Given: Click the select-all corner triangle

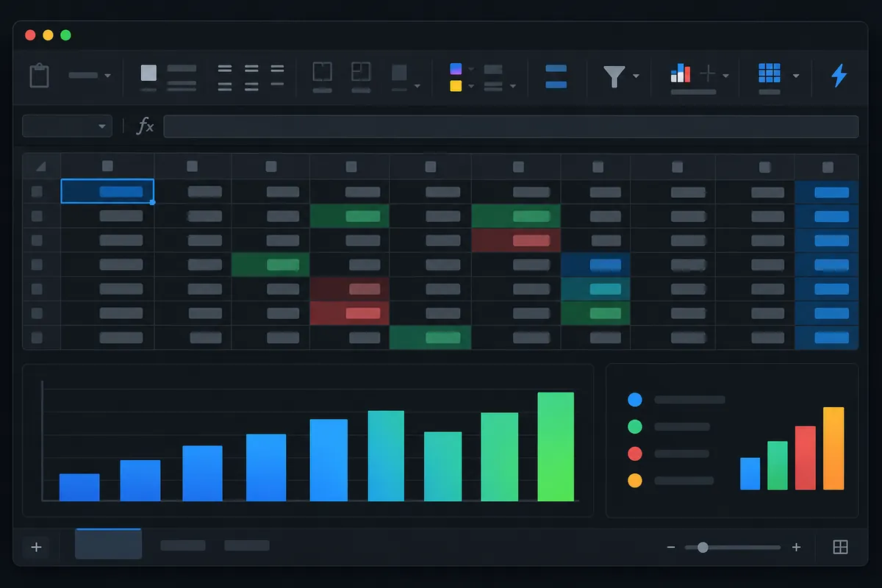Looking at the screenshot, I should pos(41,167).
